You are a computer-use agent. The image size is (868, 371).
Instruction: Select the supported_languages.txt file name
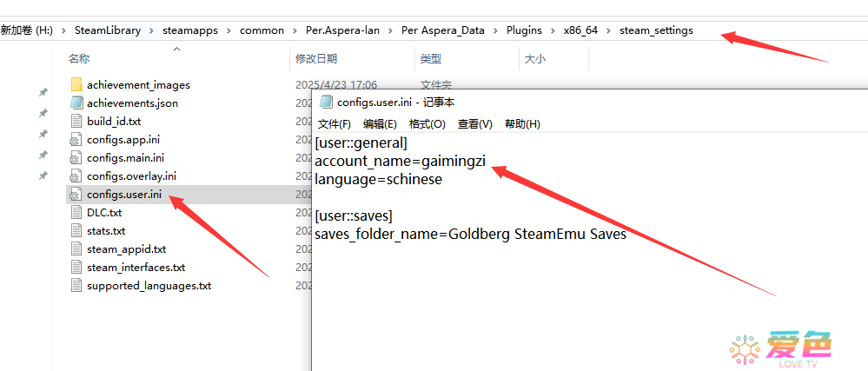coord(149,286)
